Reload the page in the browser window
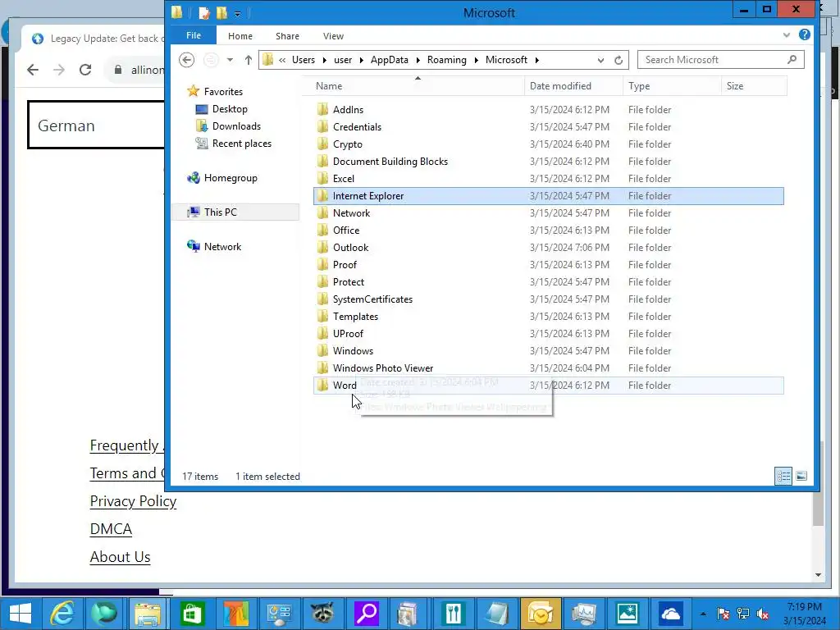The image size is (840, 630). [x=85, y=70]
